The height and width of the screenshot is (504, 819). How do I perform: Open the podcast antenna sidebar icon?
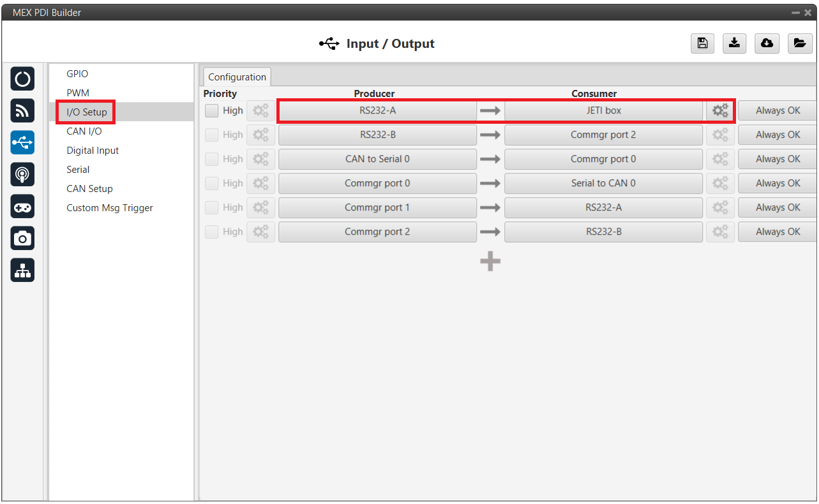pos(22,174)
